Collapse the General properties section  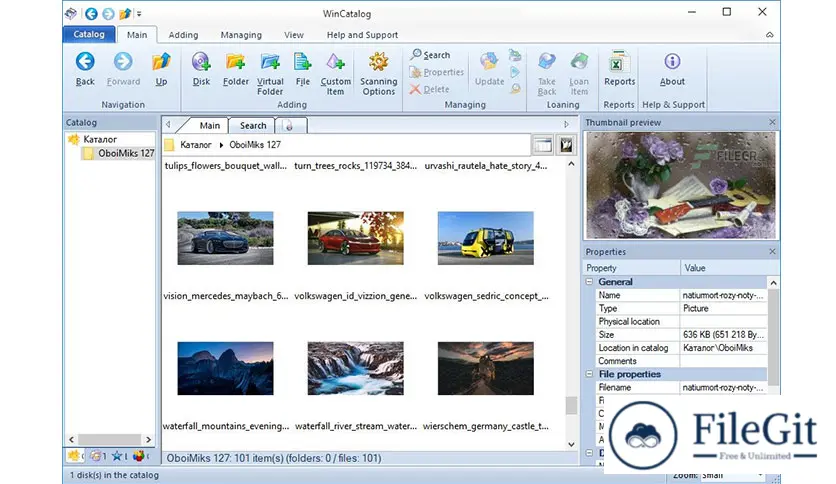pyautogui.click(x=589, y=281)
